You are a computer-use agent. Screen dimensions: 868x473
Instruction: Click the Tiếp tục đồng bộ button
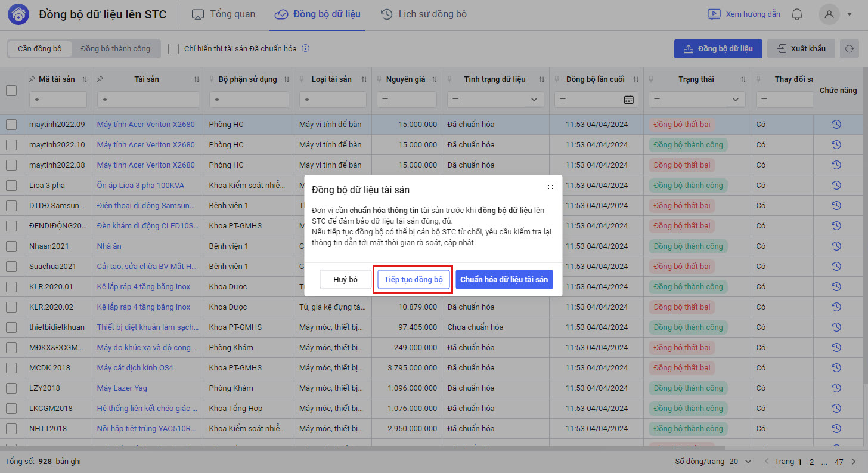point(413,280)
